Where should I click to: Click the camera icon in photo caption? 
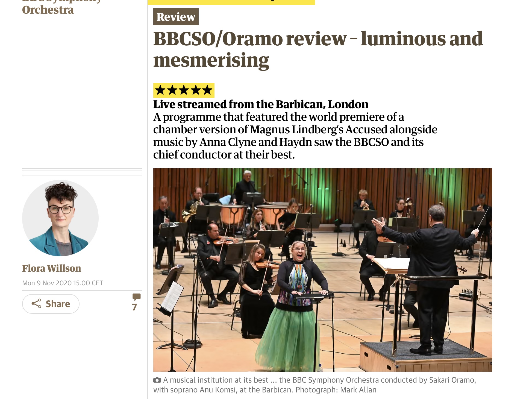[157, 380]
